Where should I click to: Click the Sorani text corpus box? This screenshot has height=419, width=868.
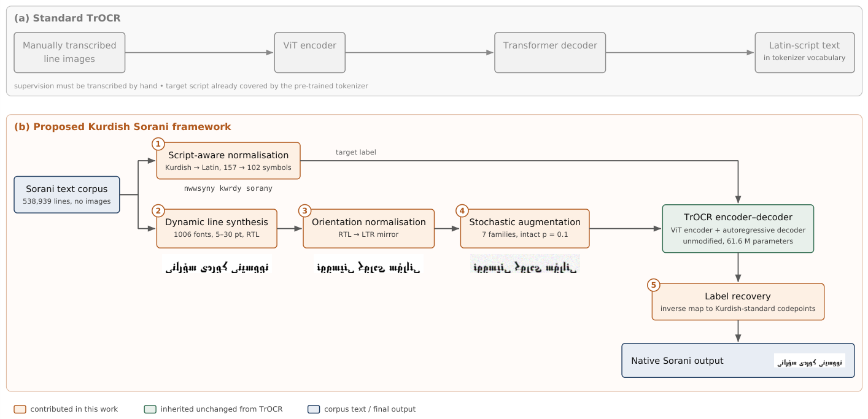[x=67, y=194]
